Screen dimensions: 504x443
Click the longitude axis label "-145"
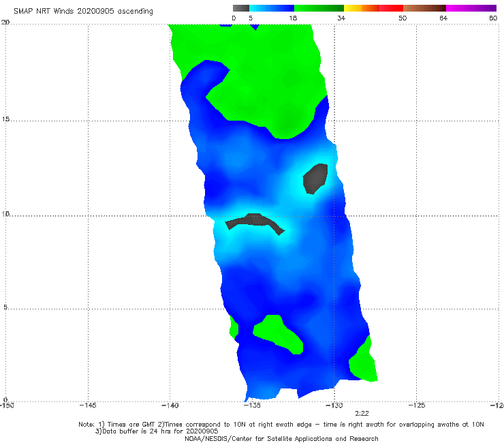(88, 406)
